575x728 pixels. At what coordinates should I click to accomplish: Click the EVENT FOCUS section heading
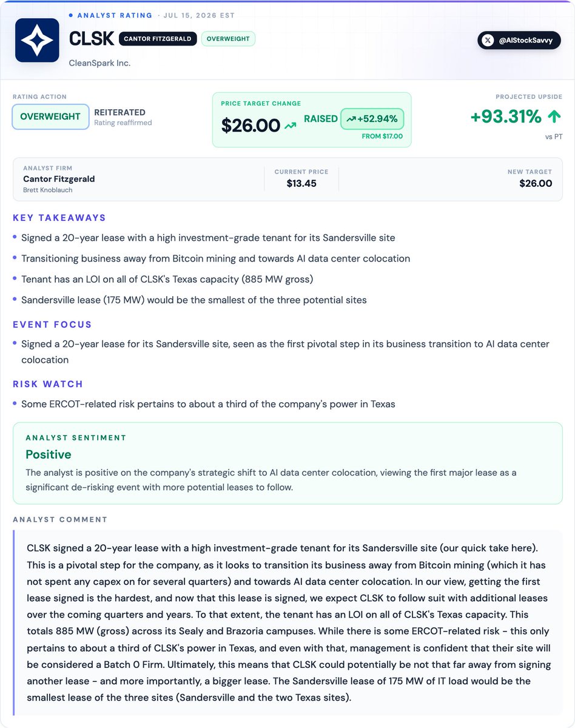52,325
